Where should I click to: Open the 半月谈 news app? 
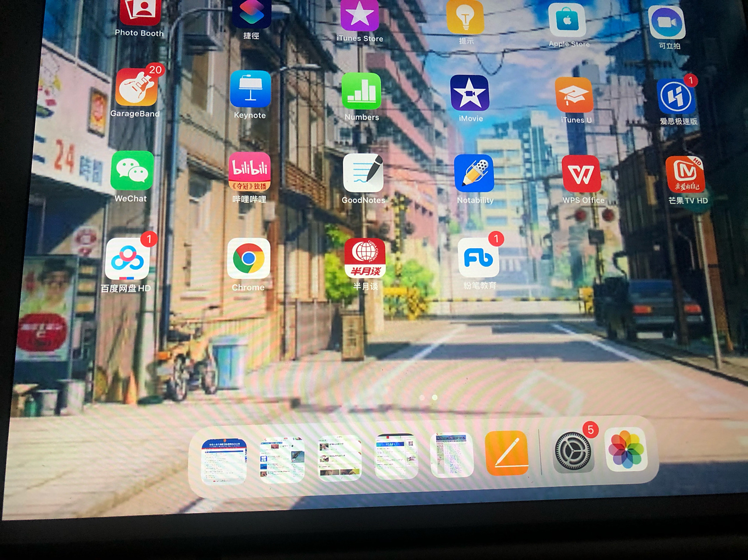[364, 262]
